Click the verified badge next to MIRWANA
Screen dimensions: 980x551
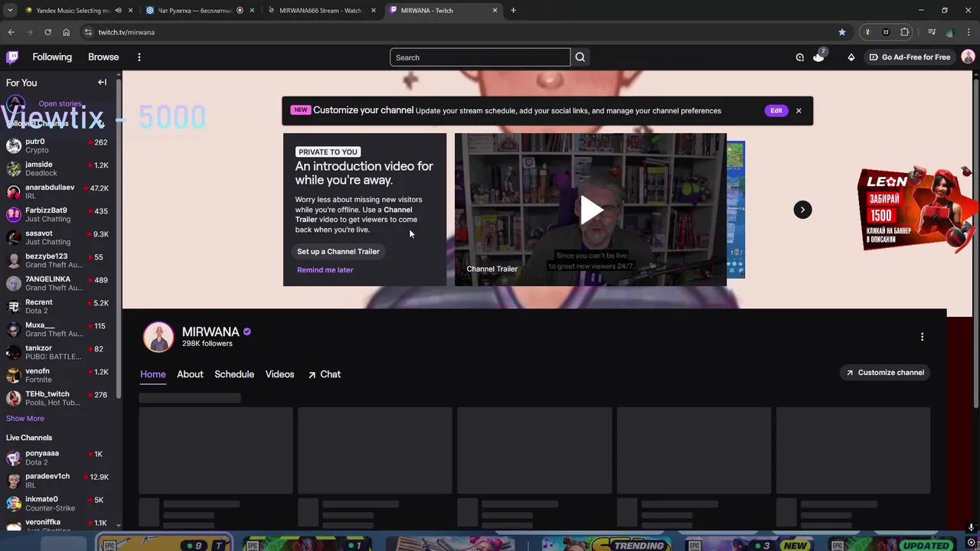click(x=247, y=331)
